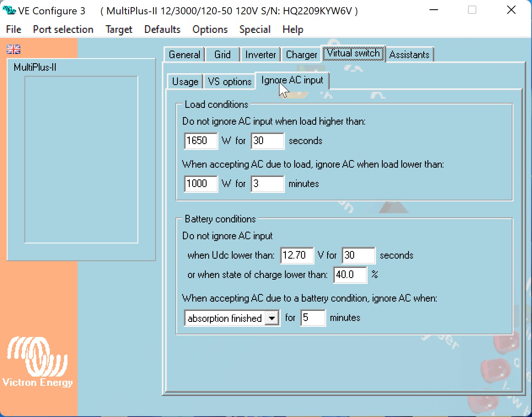Click the 1000 W lower load field
Image resolution: width=532 pixels, height=417 pixels.
tap(201, 184)
